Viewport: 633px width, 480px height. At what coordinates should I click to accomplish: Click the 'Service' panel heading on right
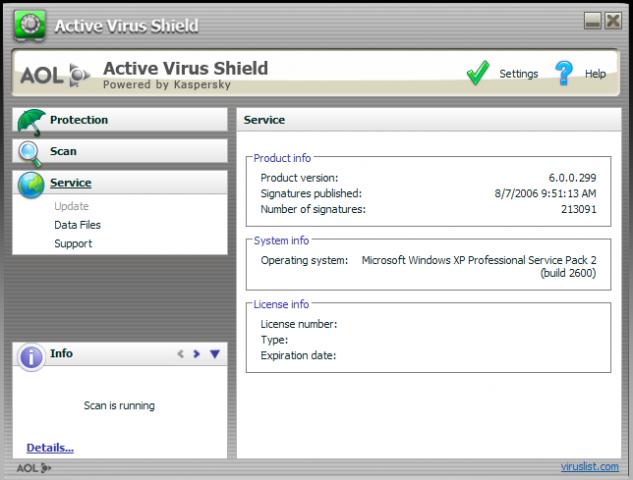[264, 120]
